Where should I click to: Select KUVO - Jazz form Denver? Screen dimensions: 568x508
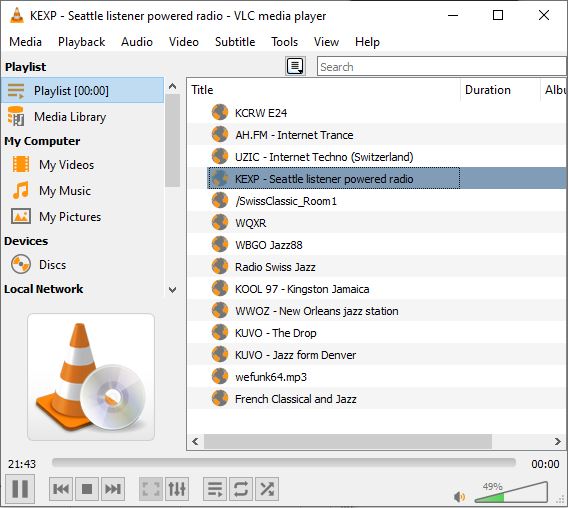click(377, 355)
